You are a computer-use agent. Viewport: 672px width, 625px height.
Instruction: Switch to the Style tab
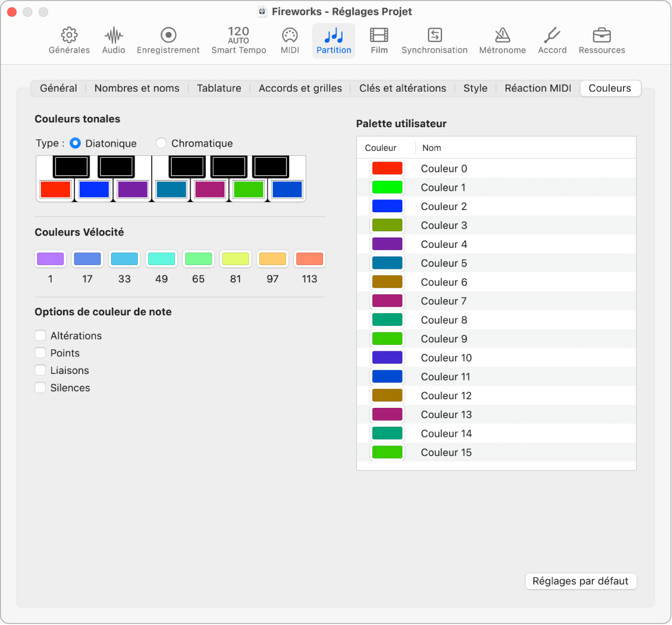click(x=475, y=88)
